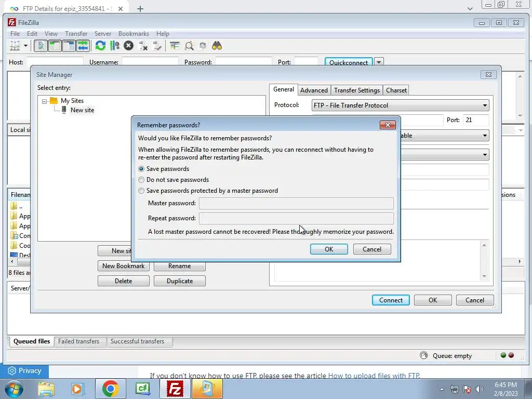The image size is (532, 399).
Task: Toggle message log display icon
Action: (x=41, y=46)
